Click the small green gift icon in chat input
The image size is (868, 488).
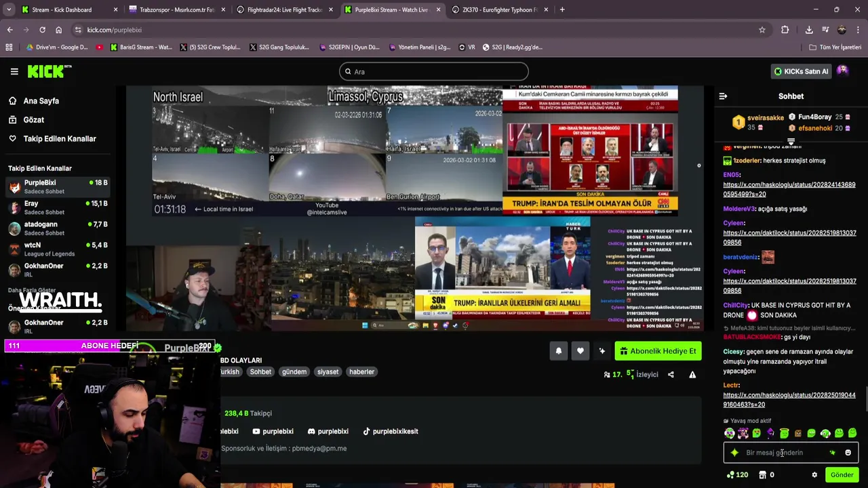[x=833, y=453]
